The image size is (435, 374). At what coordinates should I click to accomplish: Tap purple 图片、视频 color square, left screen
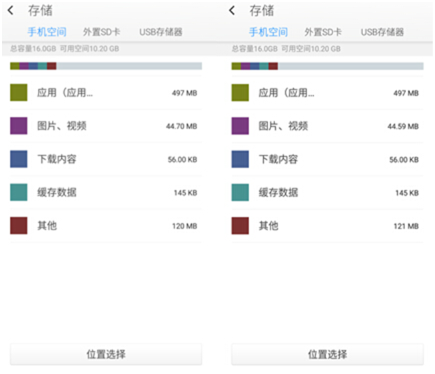point(19,126)
